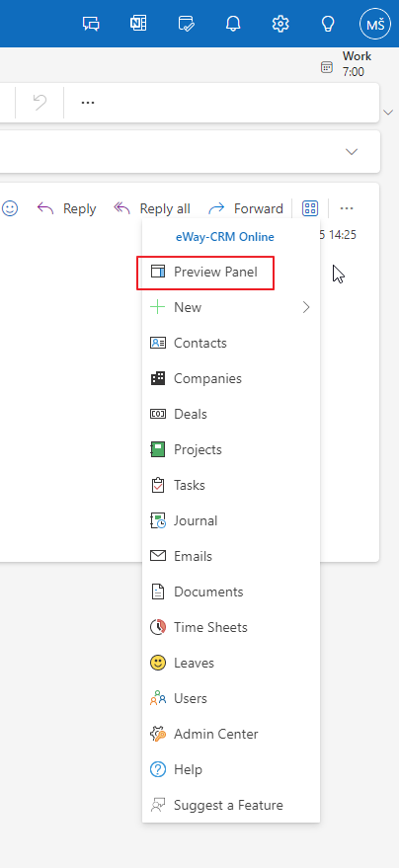Open the Settings gear
Screen dimensions: 399x868
[280, 24]
